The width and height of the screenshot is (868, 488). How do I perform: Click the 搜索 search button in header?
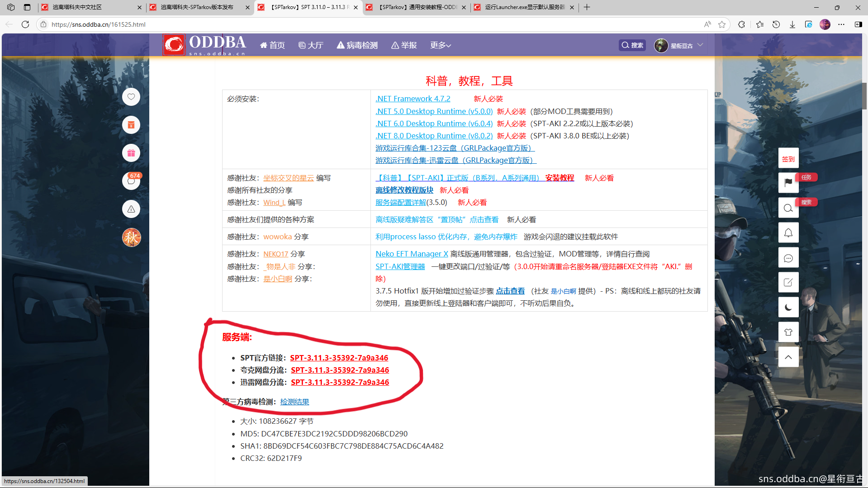632,45
